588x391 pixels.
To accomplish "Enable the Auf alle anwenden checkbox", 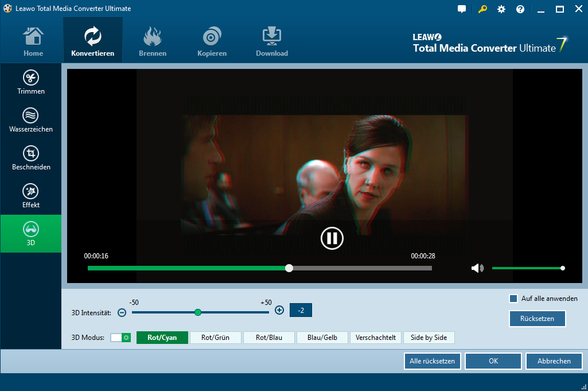I will (513, 299).
